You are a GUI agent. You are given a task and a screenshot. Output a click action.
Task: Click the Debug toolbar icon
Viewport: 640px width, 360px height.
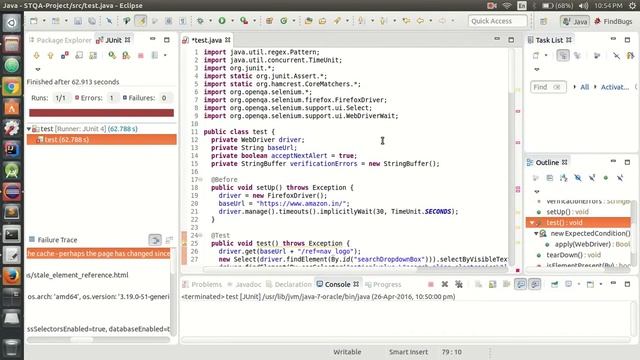[200, 21]
